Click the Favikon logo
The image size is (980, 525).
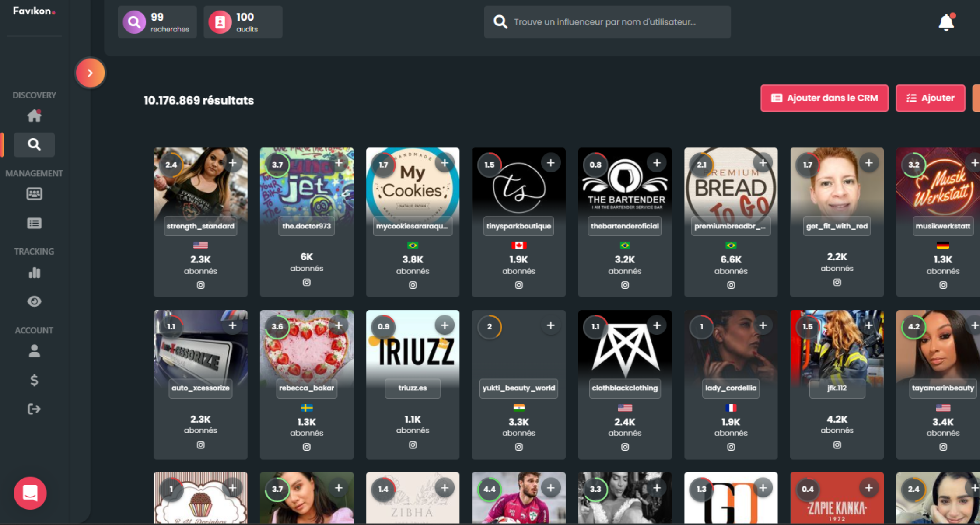tap(34, 11)
